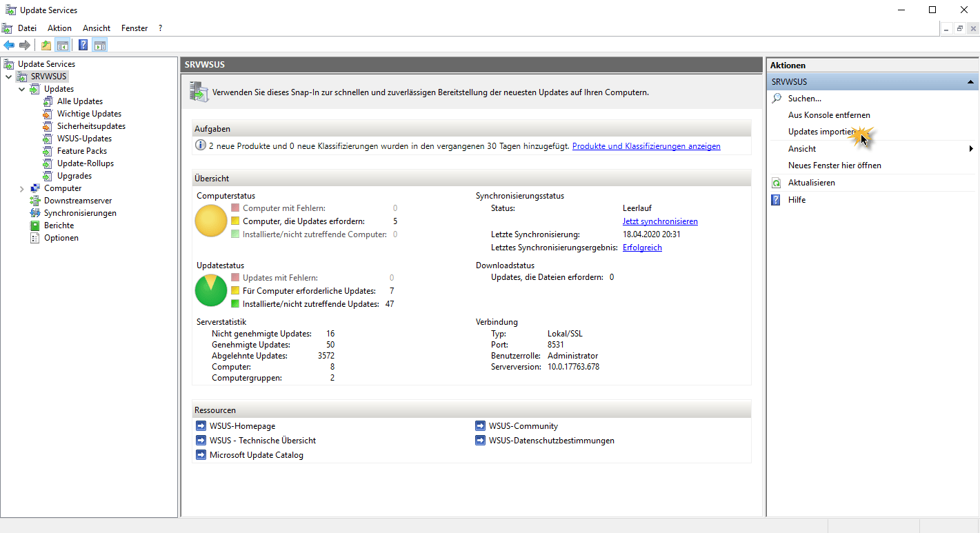The width and height of the screenshot is (980, 533).
Task: Collapse the Updates tree node
Action: point(22,89)
